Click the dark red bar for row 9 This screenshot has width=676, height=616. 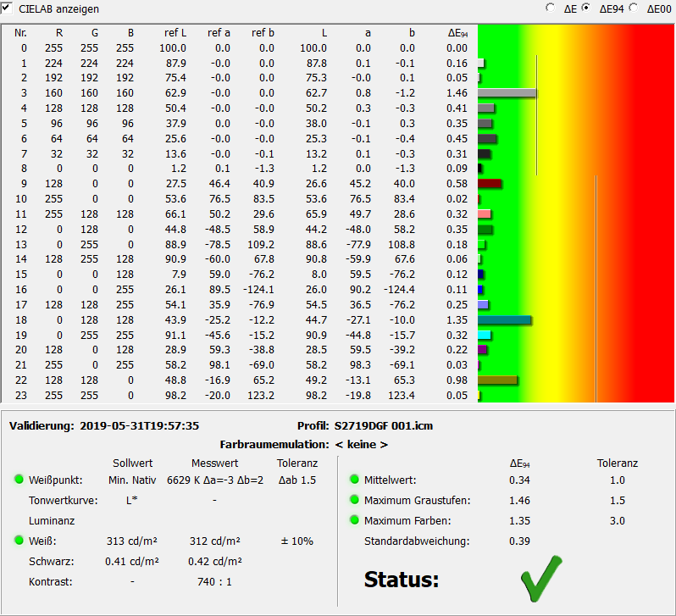(x=490, y=184)
